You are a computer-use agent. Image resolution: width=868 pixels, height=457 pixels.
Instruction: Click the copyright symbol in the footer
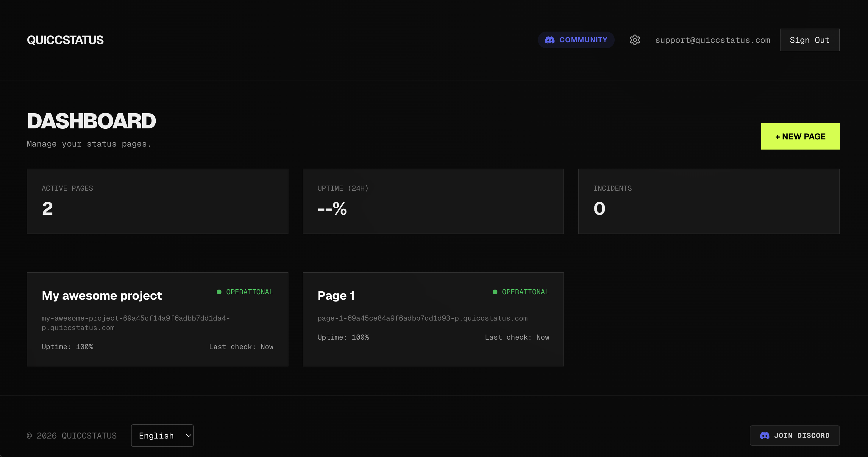tap(30, 436)
